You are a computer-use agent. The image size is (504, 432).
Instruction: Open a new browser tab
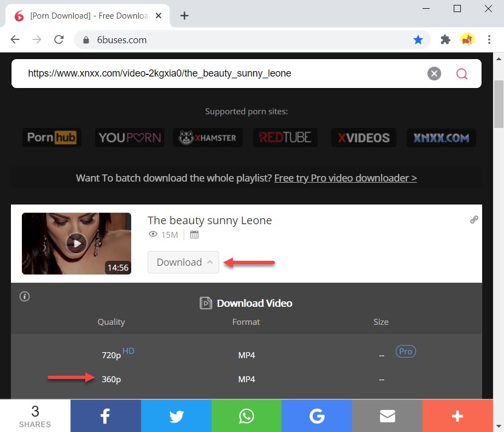[184, 15]
